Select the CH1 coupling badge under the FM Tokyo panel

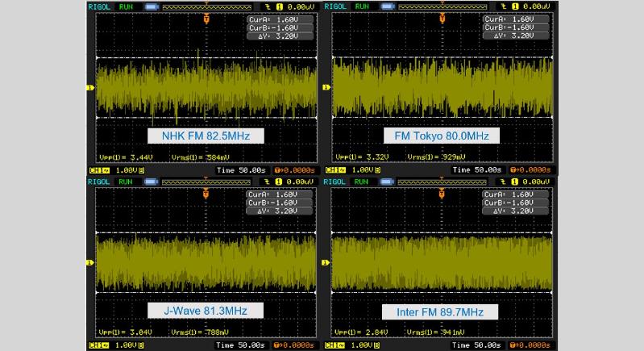coord(335,170)
